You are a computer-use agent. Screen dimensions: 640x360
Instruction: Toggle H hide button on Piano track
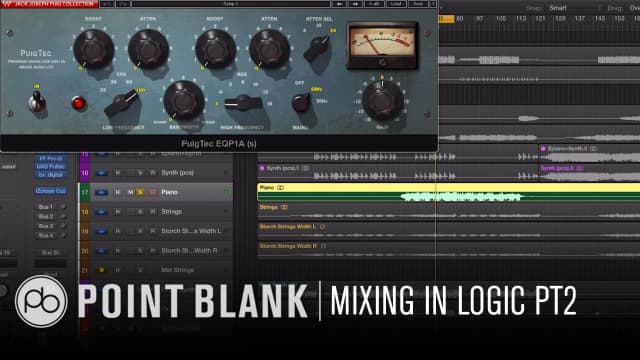118,192
